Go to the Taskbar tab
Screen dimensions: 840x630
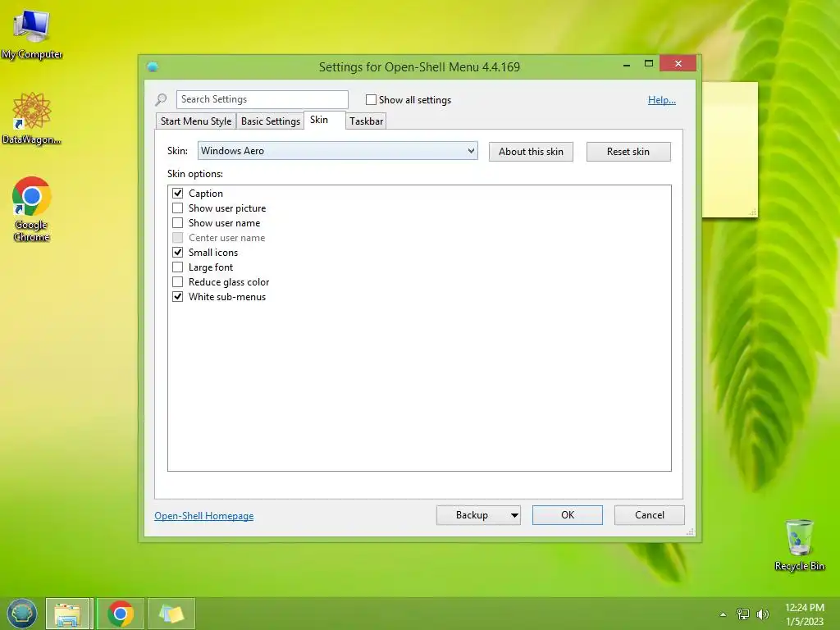click(367, 121)
